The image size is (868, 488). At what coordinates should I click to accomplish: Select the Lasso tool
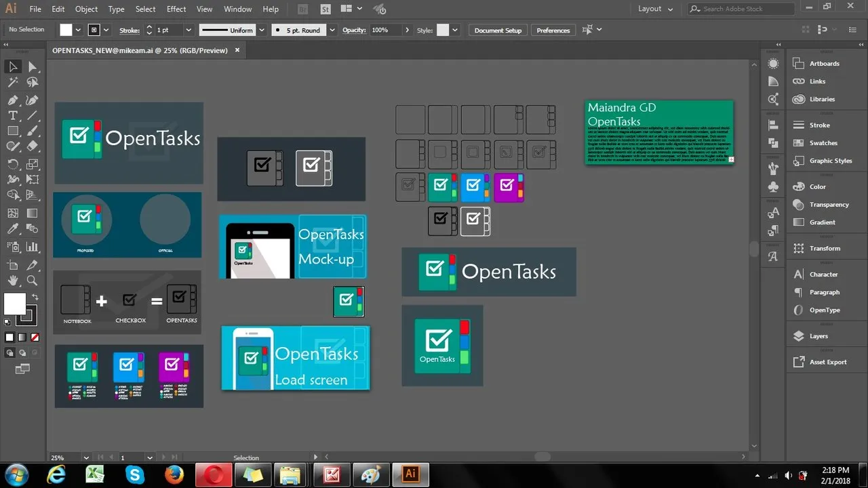point(32,83)
